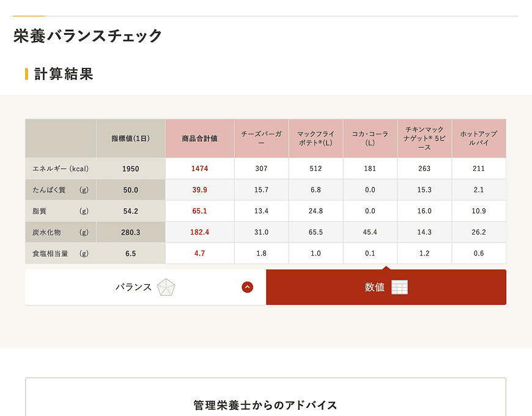
Task: Click cheeseburger salt value 1.8
Action: [x=261, y=254]
